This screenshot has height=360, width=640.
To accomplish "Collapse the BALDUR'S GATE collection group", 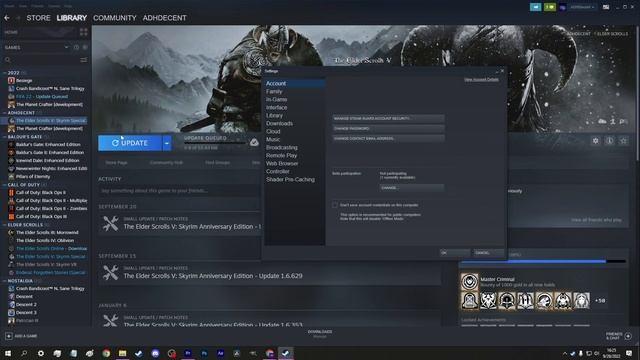I will 5,137.
